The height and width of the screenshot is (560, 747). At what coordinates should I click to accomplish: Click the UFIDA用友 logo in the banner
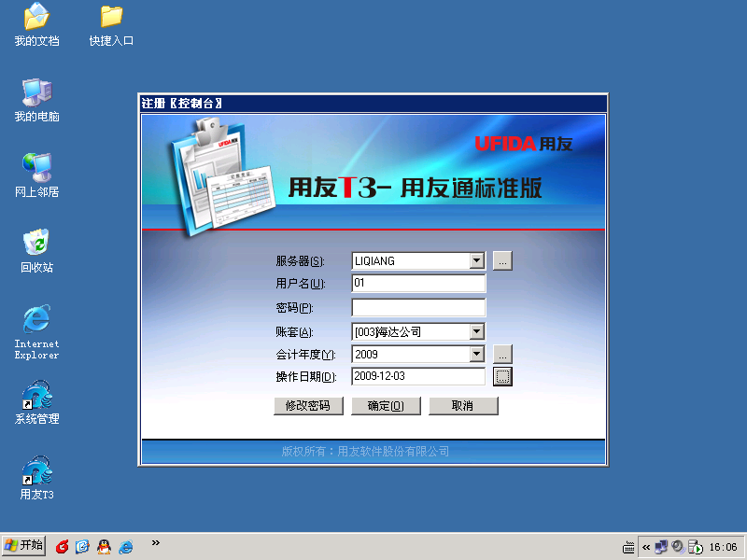pyautogui.click(x=524, y=144)
